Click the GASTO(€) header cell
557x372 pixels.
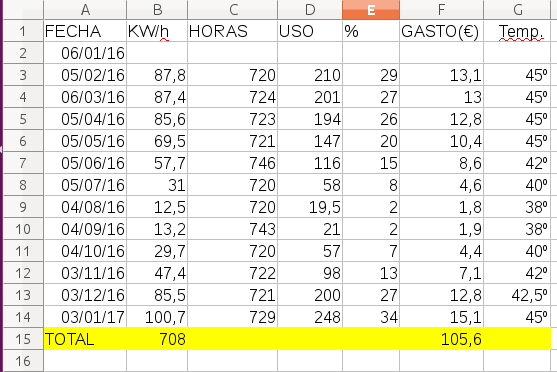(x=442, y=31)
